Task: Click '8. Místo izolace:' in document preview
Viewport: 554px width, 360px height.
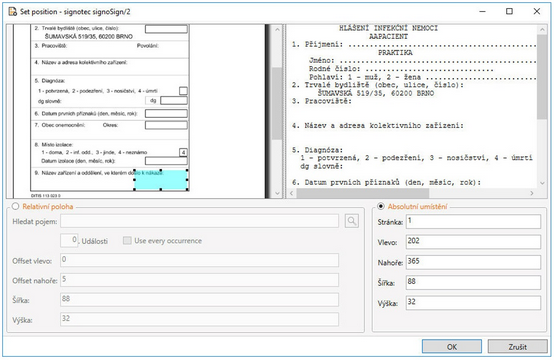Action: [x=54, y=144]
